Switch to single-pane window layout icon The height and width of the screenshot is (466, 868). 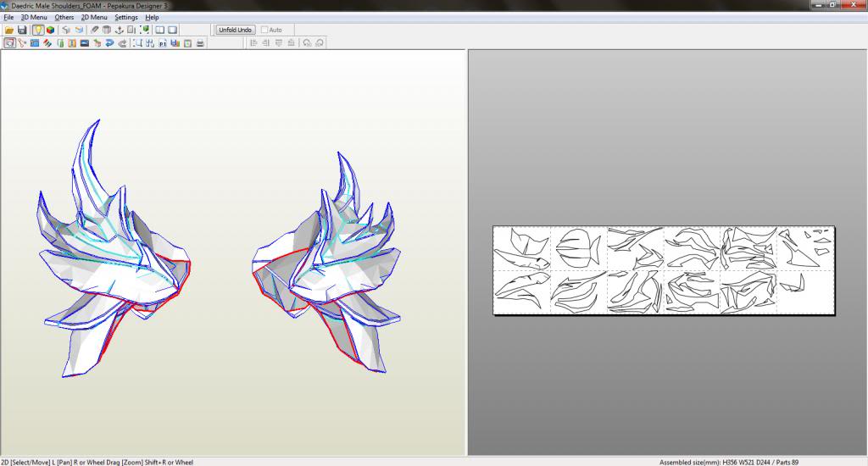(173, 30)
